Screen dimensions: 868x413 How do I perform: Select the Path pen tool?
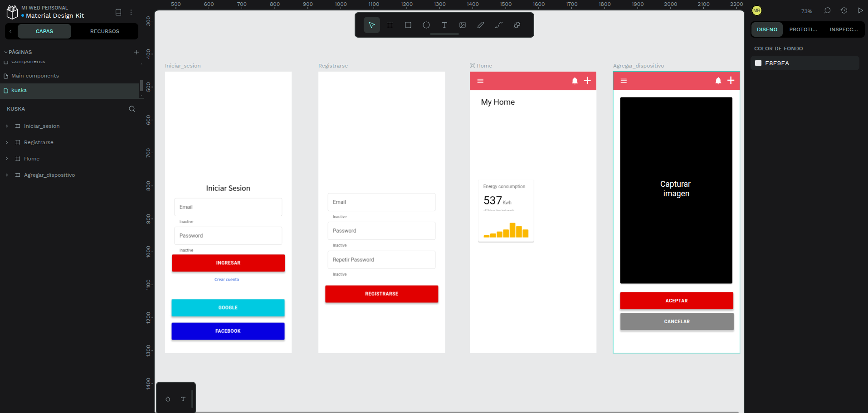[498, 25]
